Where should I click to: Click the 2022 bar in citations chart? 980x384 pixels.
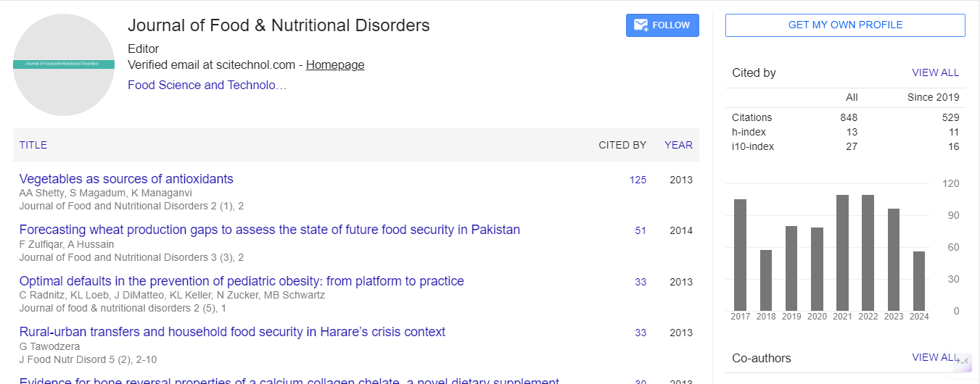868,253
